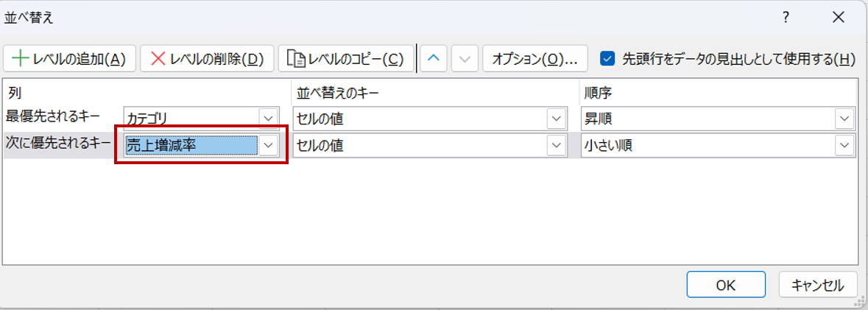This screenshot has height=310, width=868.
Task: Click the red X Delete Level icon
Action: 158,59
